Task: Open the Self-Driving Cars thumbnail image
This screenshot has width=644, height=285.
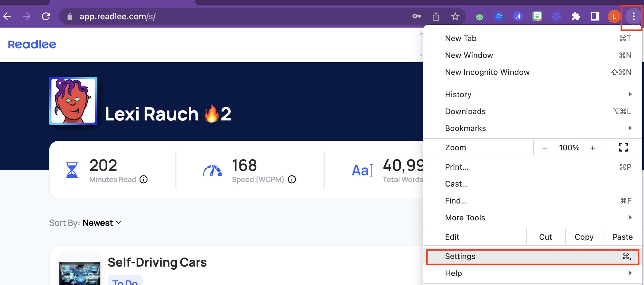Action: coord(80,273)
